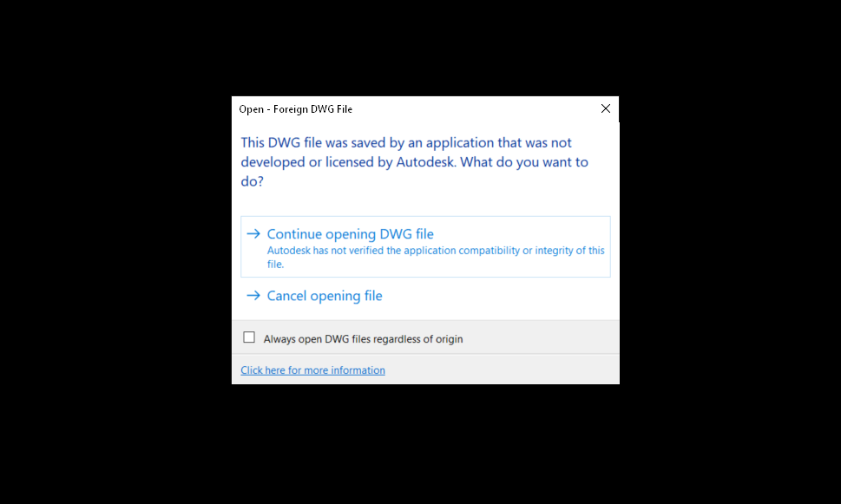Screen dimensions: 841x504
Task: Click the arrow icon beside Continue opening DWG file
Action: 253,234
